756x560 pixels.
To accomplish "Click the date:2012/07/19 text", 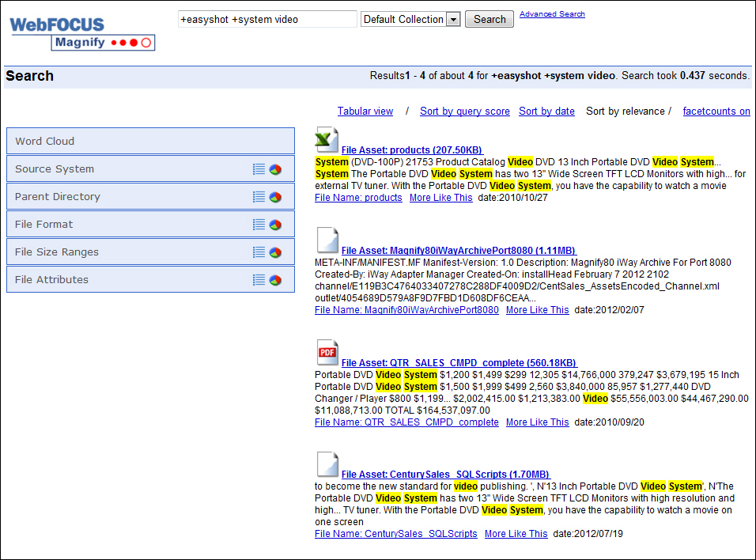I will tap(588, 534).
